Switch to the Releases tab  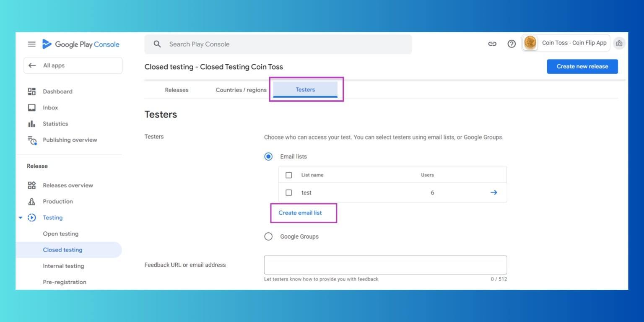click(177, 90)
